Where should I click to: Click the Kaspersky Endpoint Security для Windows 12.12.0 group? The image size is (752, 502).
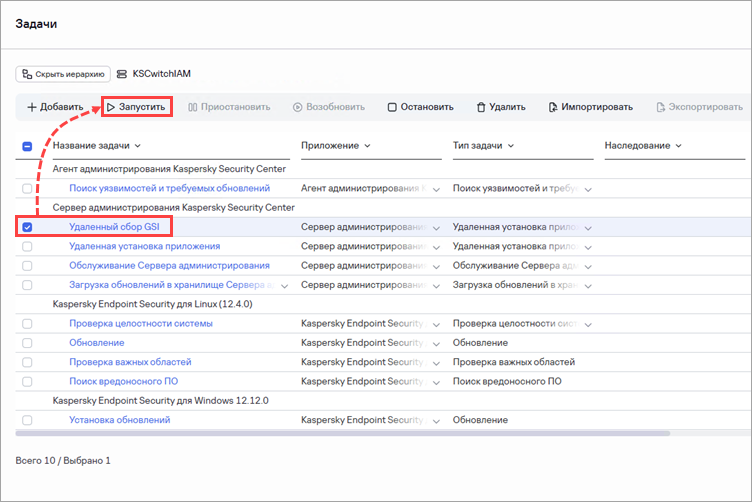(160, 401)
